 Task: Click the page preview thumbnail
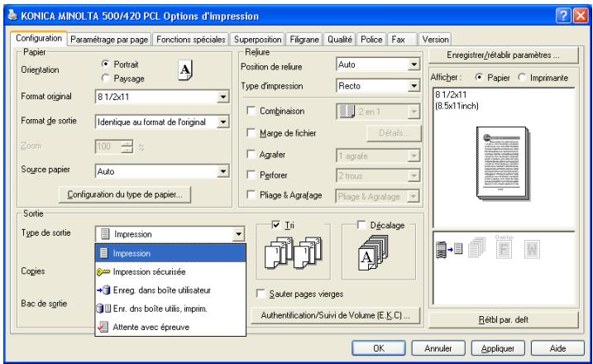point(503,163)
